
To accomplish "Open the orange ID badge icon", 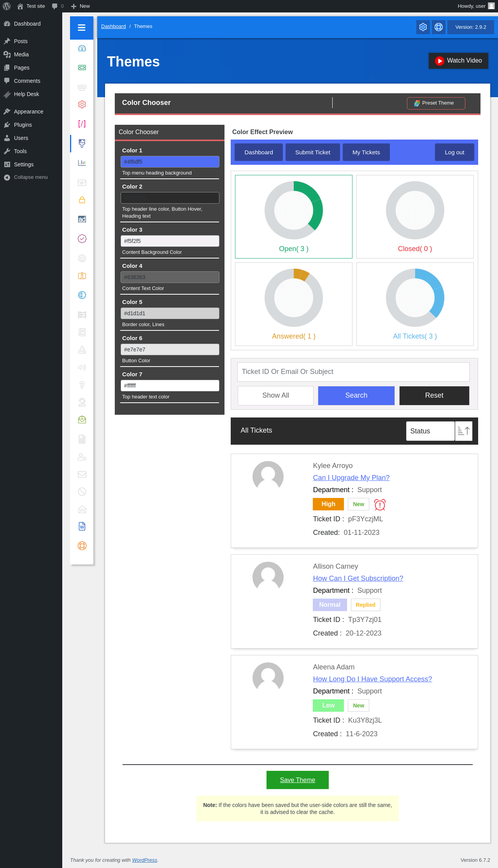I will (82, 276).
